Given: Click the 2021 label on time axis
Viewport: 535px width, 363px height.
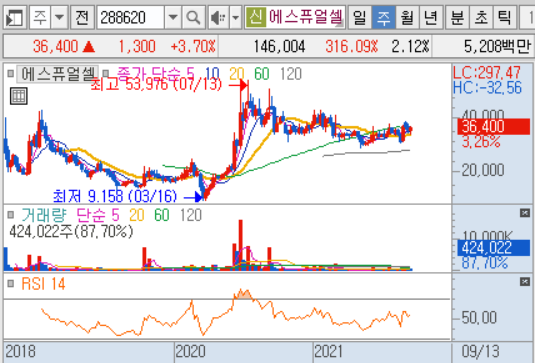Looking at the screenshot, I should pyautogui.click(x=328, y=351).
